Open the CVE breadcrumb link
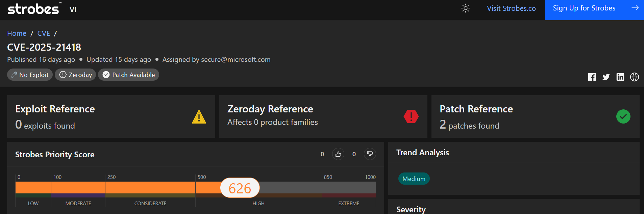 click(44, 33)
